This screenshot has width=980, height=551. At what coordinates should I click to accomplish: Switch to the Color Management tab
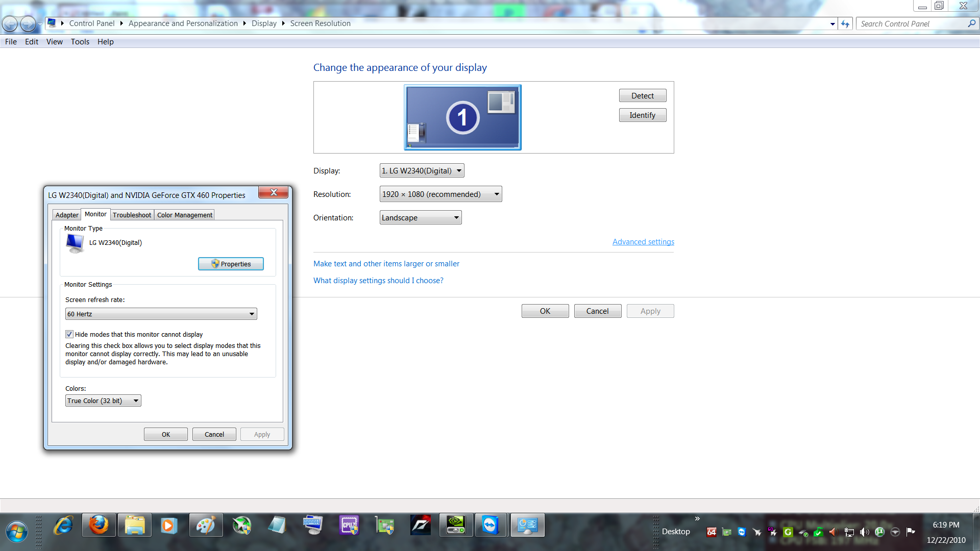[185, 215]
